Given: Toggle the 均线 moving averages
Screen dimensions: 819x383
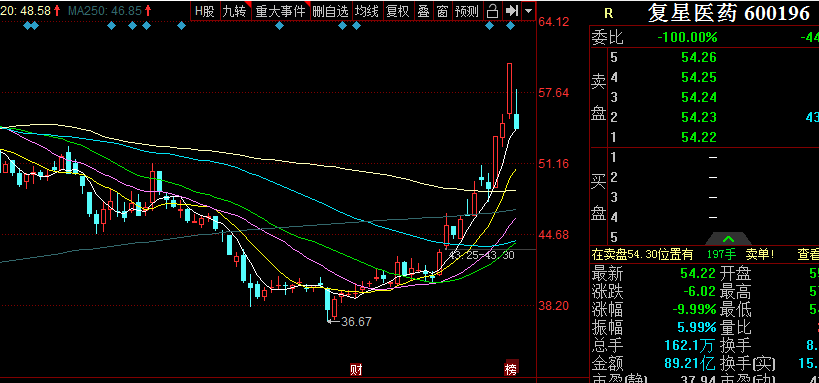Looking at the screenshot, I should (367, 11).
